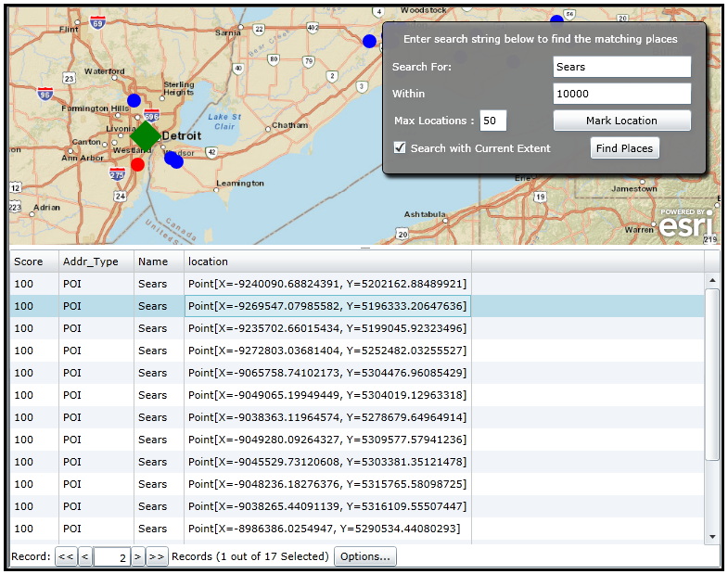Click the Within distance input field
728x574 pixels.
tap(621, 94)
